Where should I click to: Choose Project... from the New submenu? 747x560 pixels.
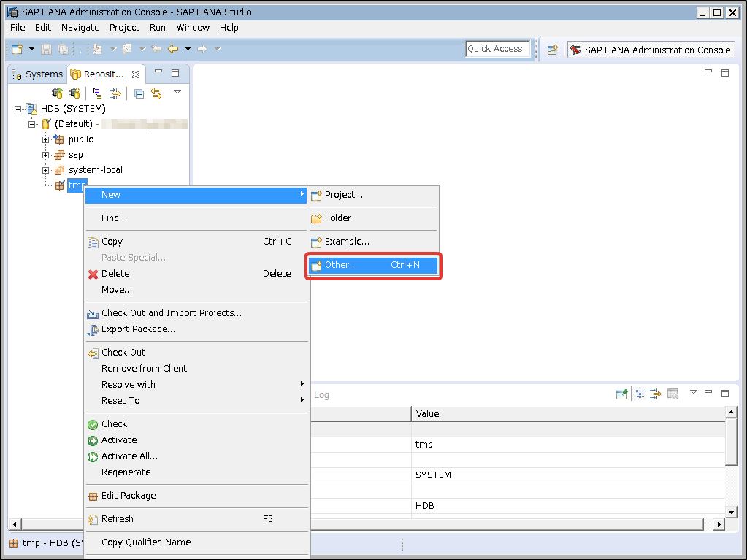(374, 195)
